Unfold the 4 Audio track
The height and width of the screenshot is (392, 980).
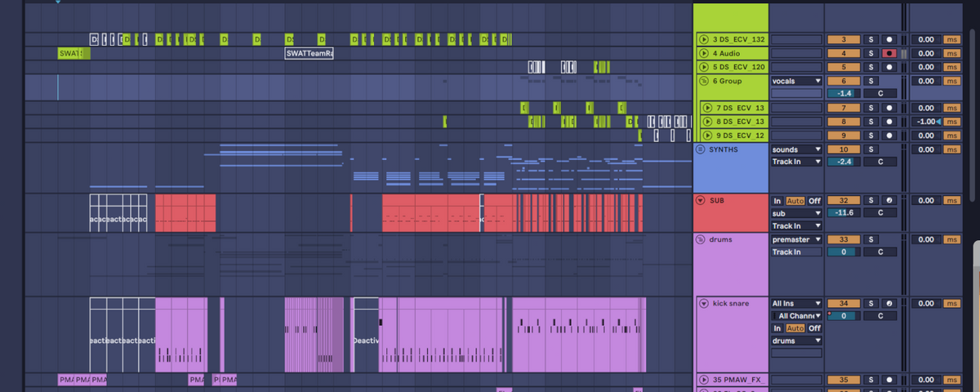703,53
